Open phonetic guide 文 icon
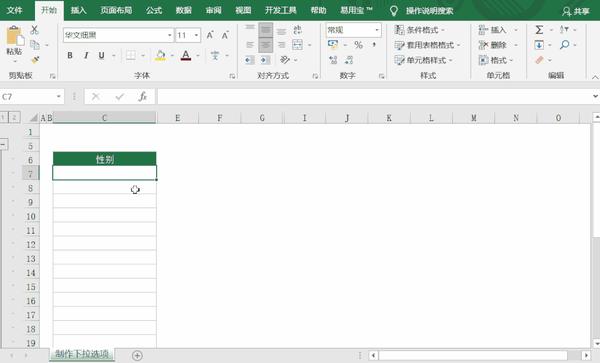Viewport: 600px width, 363px height. pyautogui.click(x=215, y=55)
